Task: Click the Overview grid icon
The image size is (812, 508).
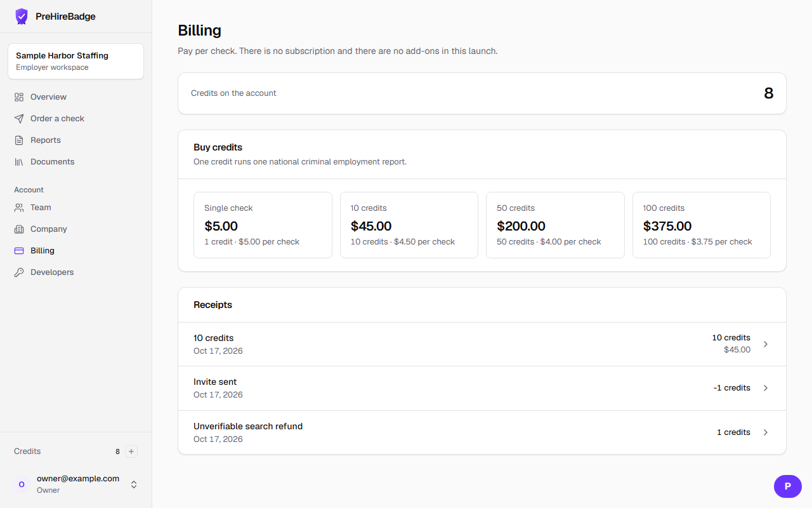Action: [19, 97]
